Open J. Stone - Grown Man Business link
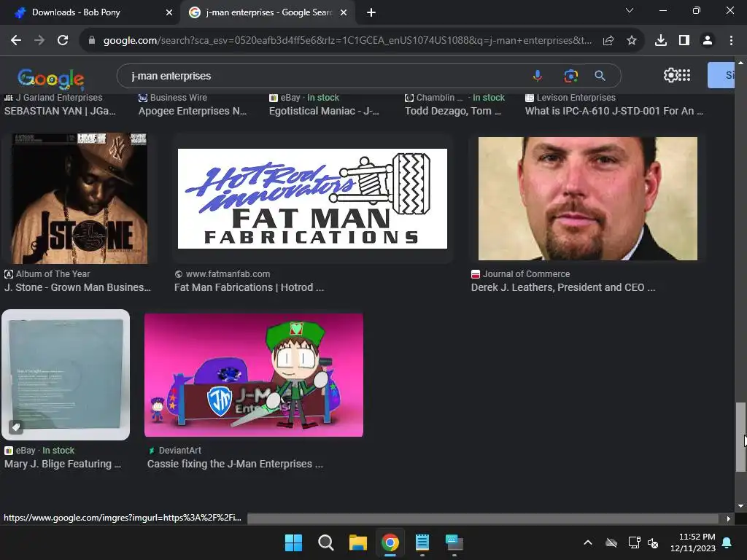Image resolution: width=747 pixels, height=560 pixels. click(77, 287)
